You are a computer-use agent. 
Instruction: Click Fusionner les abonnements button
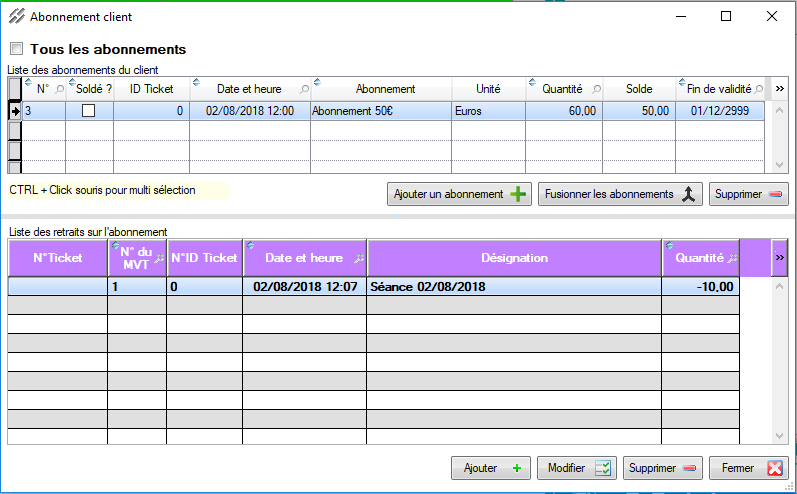point(620,194)
